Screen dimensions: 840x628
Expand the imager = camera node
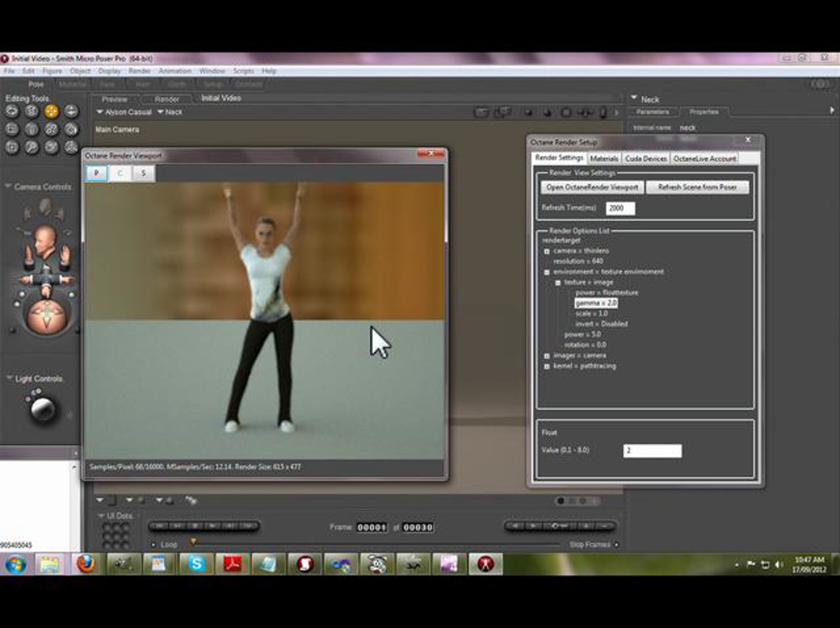coord(547,356)
